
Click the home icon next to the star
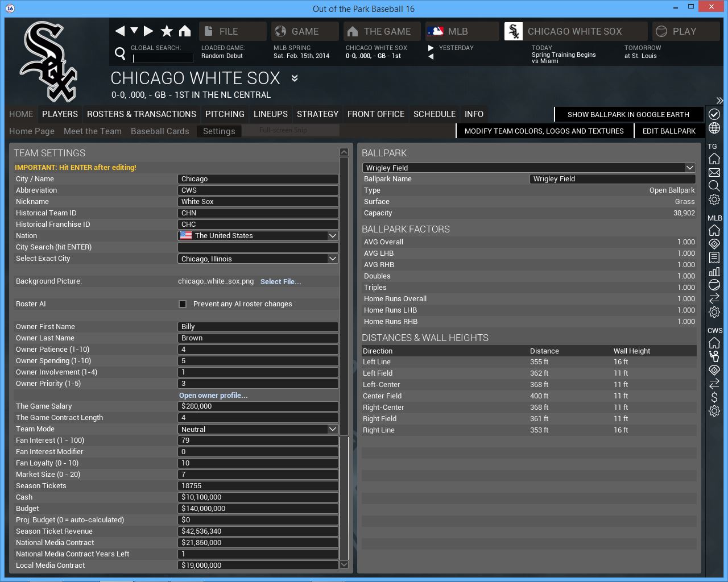pyautogui.click(x=185, y=31)
